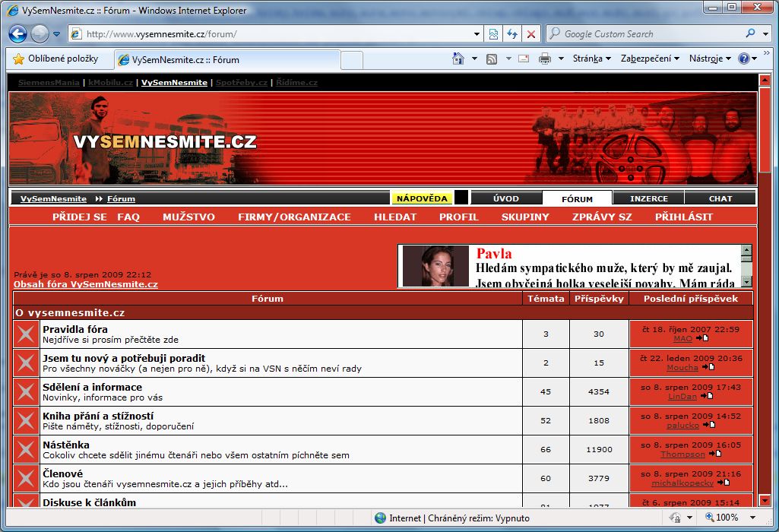Click the browser Forward arrow button
The height and width of the screenshot is (532, 779).
click(x=40, y=33)
